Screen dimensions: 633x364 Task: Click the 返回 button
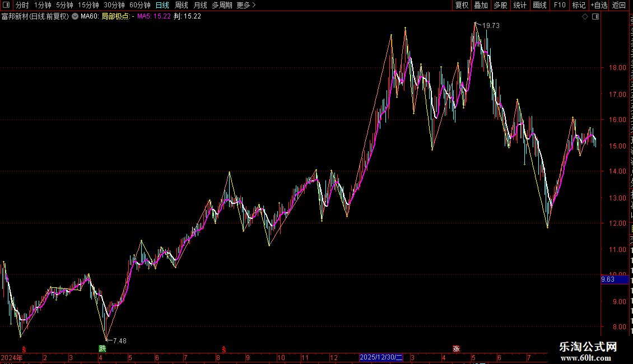pos(619,5)
